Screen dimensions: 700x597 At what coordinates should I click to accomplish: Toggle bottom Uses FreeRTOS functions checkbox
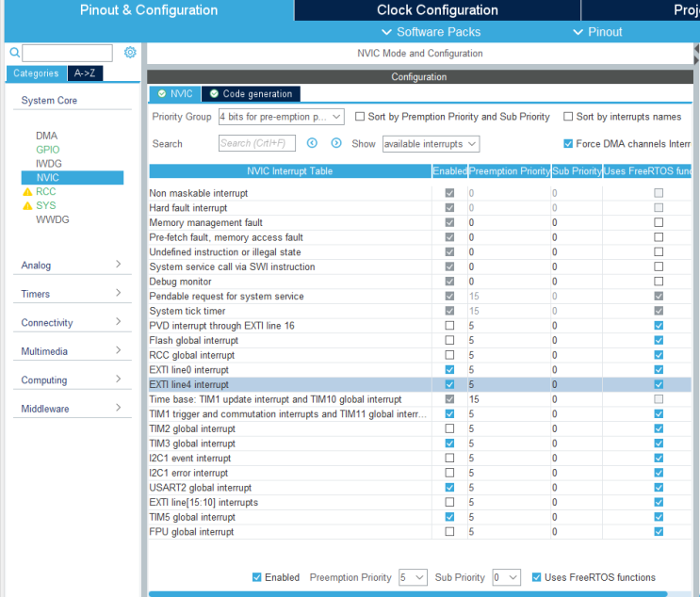point(537,577)
